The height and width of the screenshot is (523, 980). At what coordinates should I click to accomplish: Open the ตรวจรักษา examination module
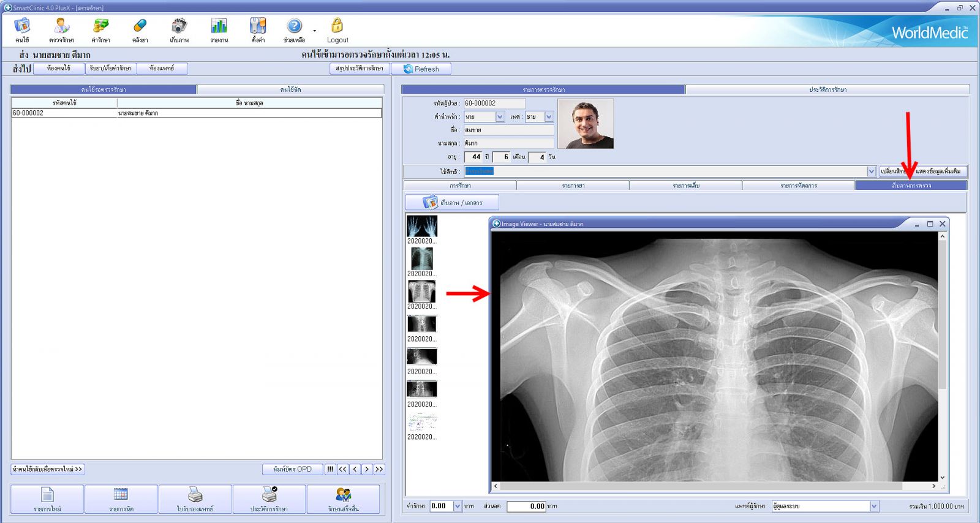(62, 30)
